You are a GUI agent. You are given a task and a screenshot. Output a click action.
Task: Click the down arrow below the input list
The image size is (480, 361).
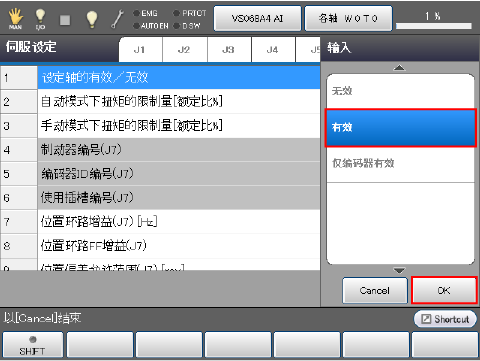(x=399, y=270)
